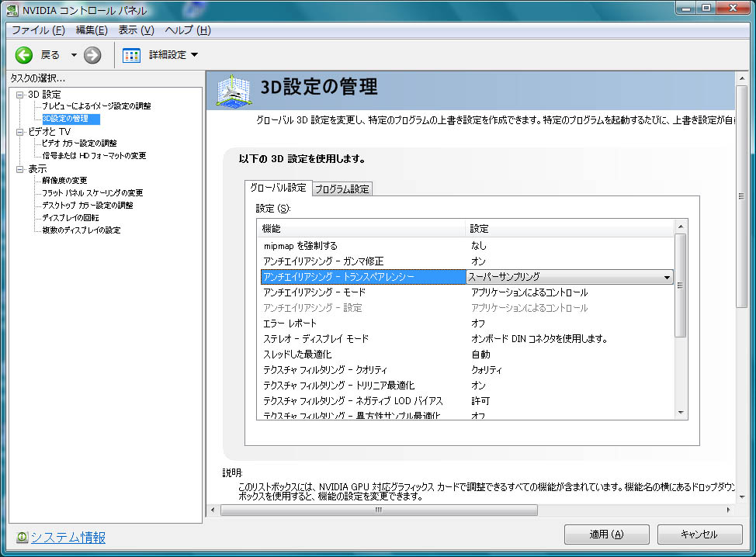
Task: Click the 設定 column header
Action: pos(570,228)
